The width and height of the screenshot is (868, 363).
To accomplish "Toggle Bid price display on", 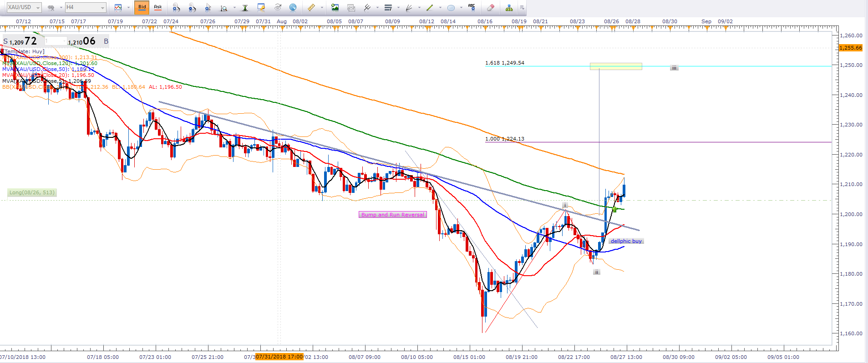I will pos(142,7).
